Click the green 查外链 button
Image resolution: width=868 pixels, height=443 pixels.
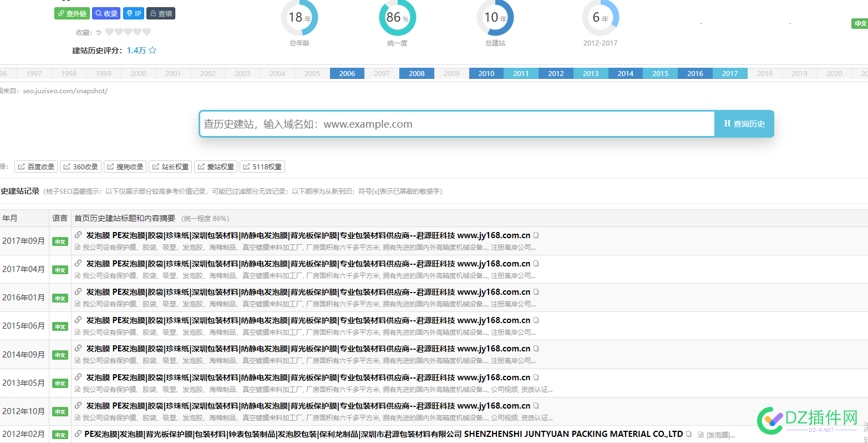click(x=72, y=13)
